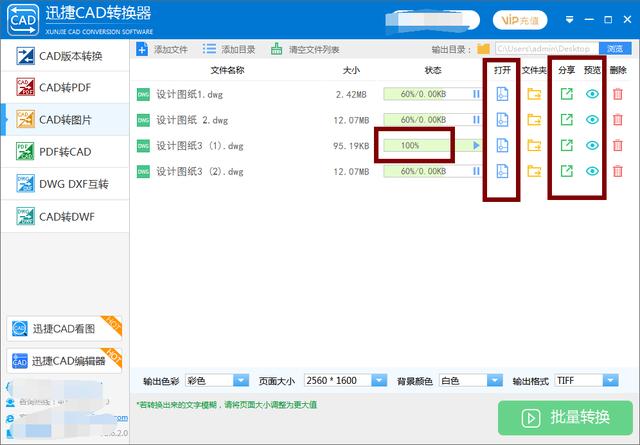Screen dimensions: 640x445
Task: Open the converted file for 设计图纸3 (1).dwg
Action: tap(502, 145)
